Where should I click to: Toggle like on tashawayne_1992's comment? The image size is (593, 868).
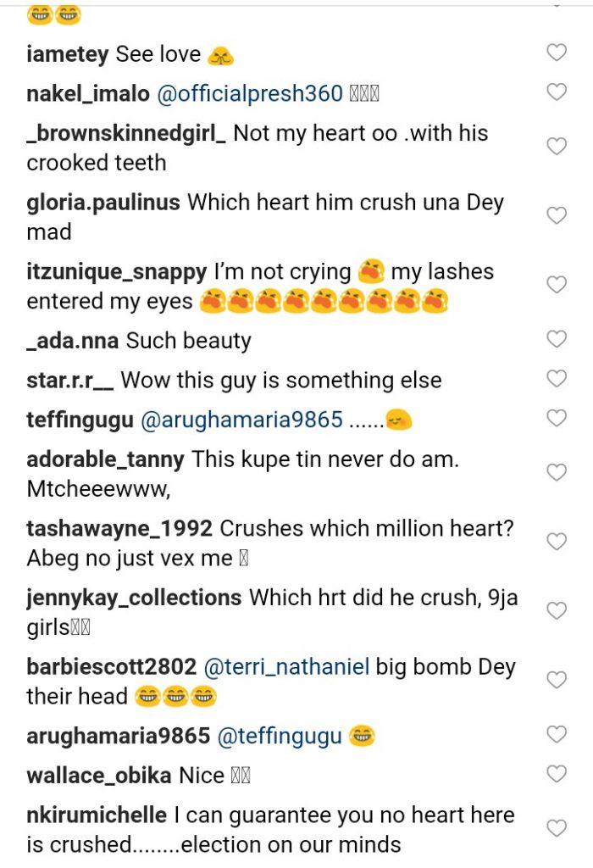click(556, 542)
